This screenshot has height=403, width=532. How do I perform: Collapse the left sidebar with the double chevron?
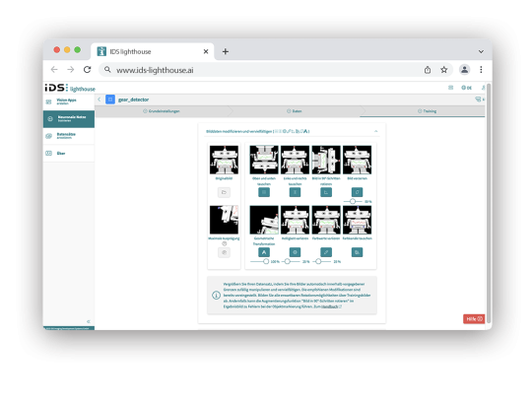[89, 321]
